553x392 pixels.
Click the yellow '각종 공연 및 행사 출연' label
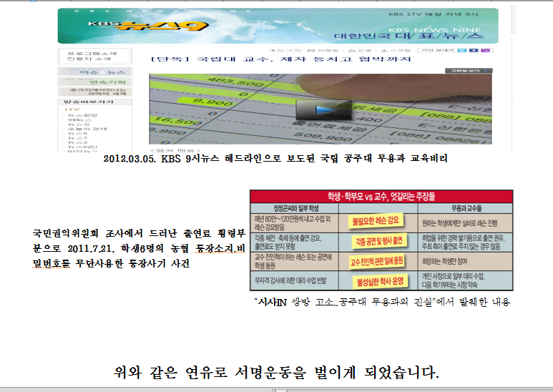[379, 241]
